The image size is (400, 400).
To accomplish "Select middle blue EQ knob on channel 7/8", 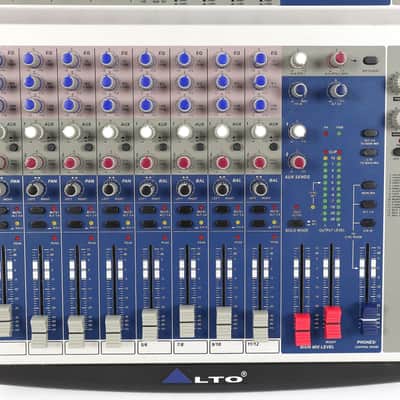I will click(x=184, y=82).
